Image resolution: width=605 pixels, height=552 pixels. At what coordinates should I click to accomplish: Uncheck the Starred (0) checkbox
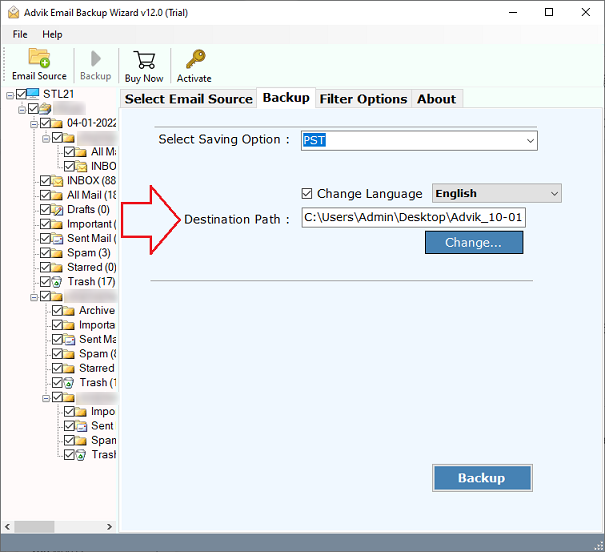tap(45, 267)
